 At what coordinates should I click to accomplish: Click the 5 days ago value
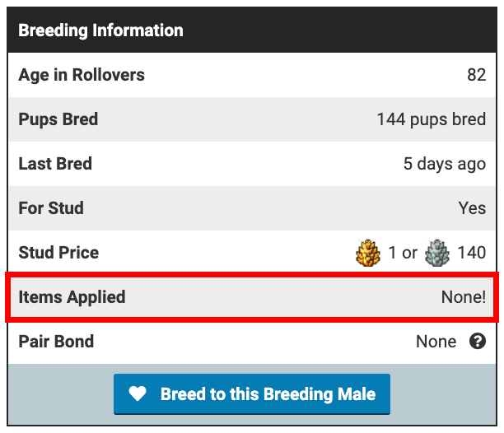[x=444, y=164]
